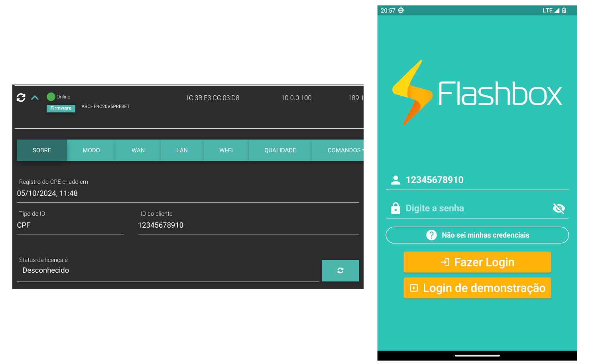Click the Flashbox lightning bolt logo

tap(412, 93)
